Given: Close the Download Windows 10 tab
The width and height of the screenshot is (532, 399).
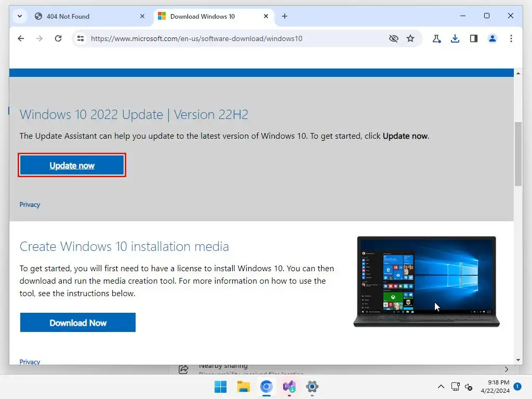Looking at the screenshot, I should coord(266,16).
